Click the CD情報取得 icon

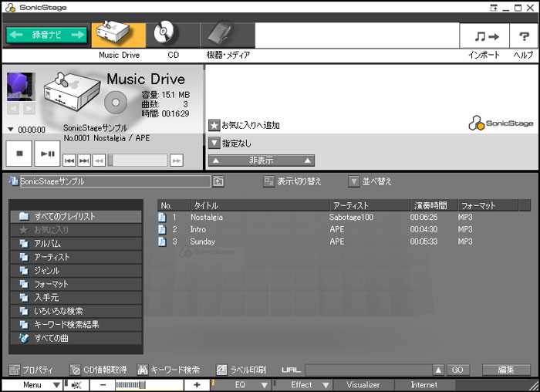point(75,370)
